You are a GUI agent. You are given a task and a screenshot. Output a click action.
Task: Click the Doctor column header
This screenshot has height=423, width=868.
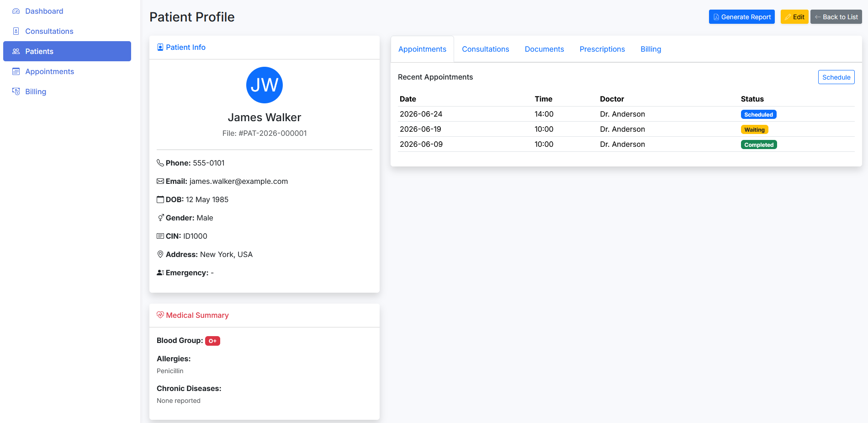(612, 99)
